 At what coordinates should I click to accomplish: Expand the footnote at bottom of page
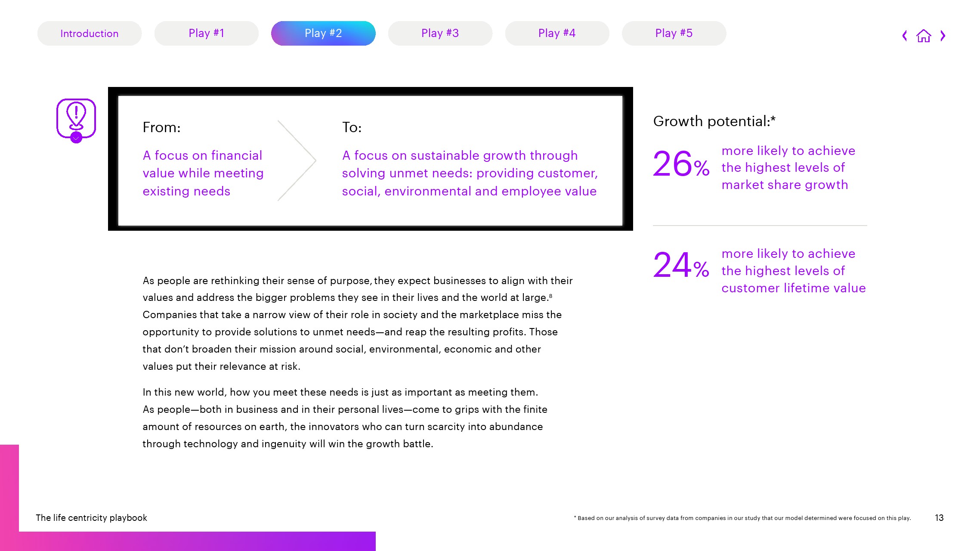(741, 518)
